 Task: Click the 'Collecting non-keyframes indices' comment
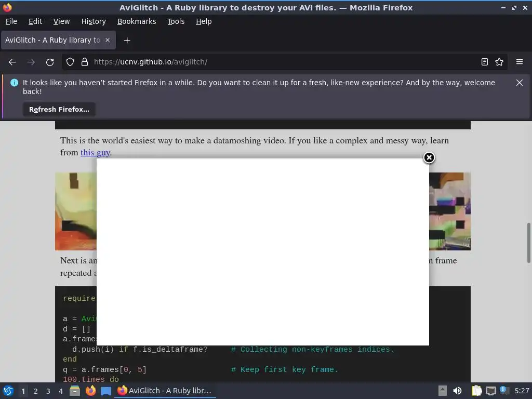313,350
